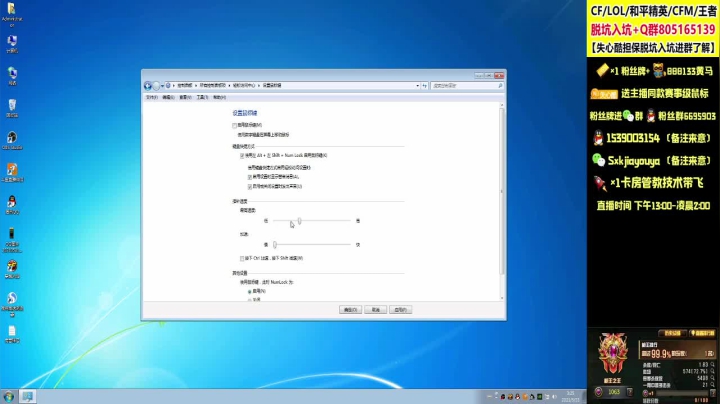This screenshot has width=720, height=404.
Task: Click the Forward arrow next to Back
Action: tap(156, 85)
